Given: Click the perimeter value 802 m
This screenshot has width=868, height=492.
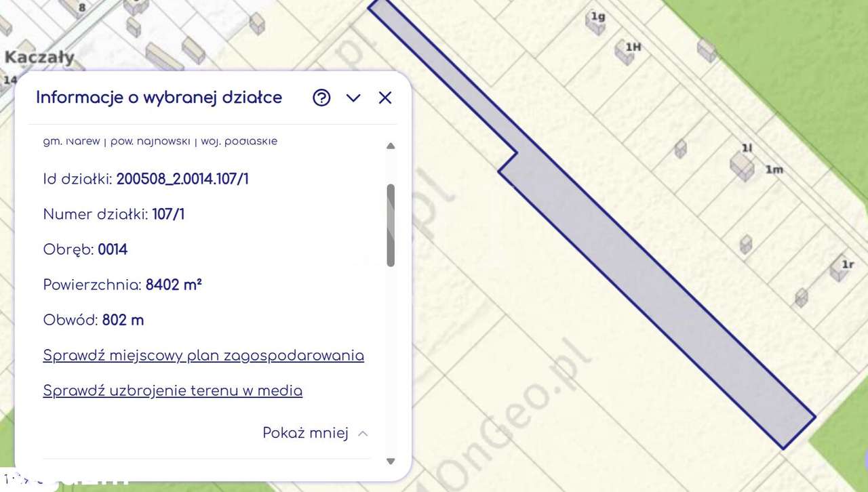Looking at the screenshot, I should pyautogui.click(x=123, y=320).
